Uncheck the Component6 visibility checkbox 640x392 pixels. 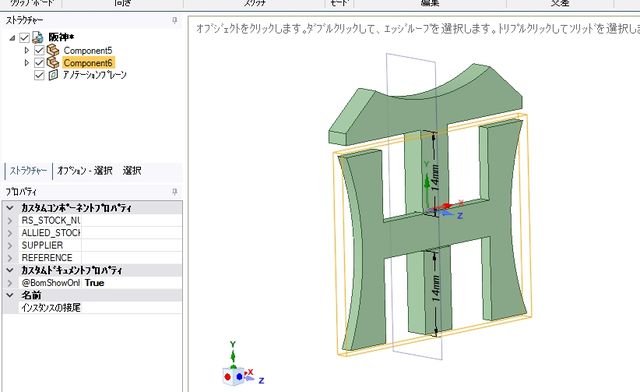(39, 63)
